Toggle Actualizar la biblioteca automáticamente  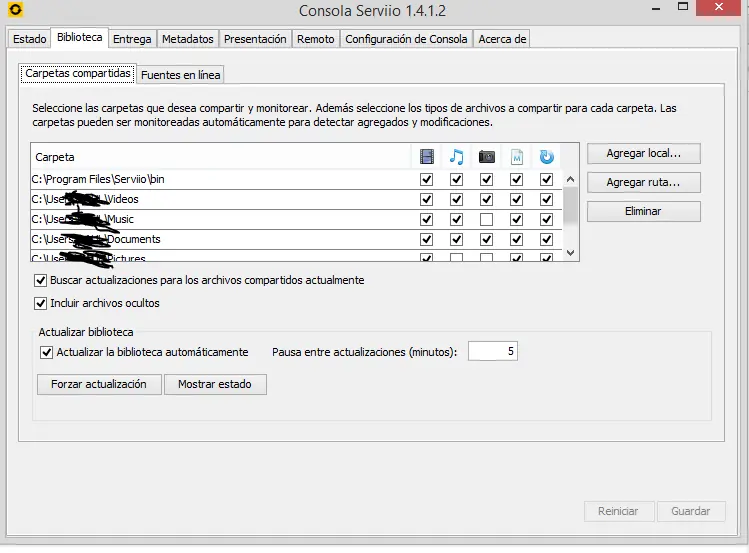tap(46, 352)
